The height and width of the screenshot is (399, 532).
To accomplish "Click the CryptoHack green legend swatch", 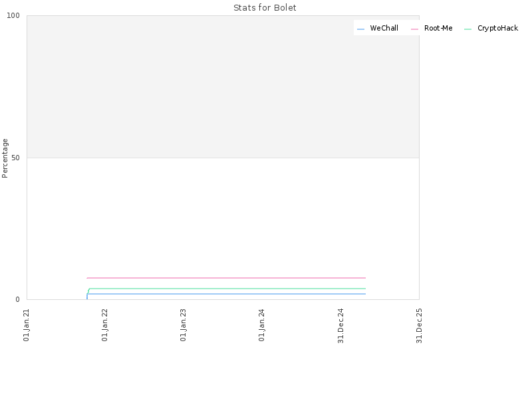I will (x=468, y=29).
